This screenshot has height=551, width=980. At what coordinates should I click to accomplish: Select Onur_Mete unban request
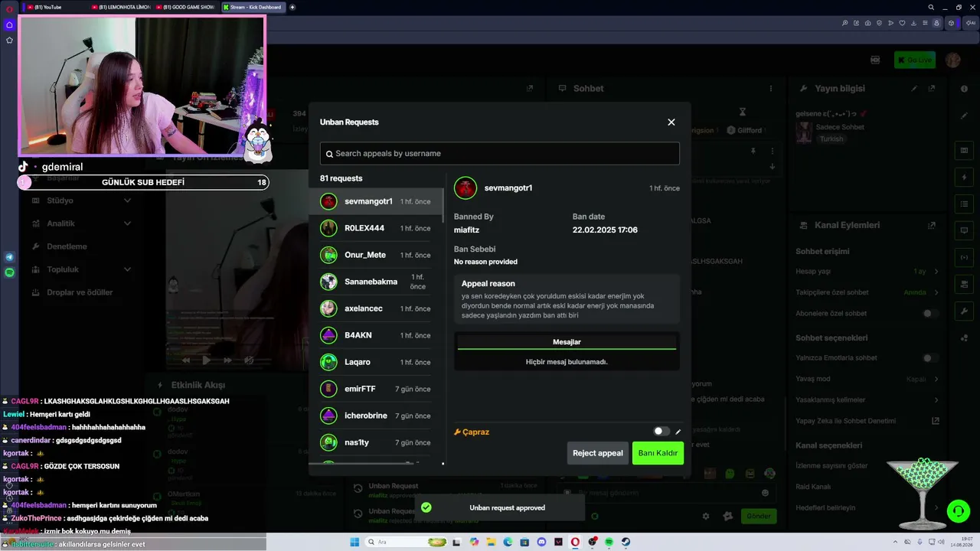click(376, 255)
